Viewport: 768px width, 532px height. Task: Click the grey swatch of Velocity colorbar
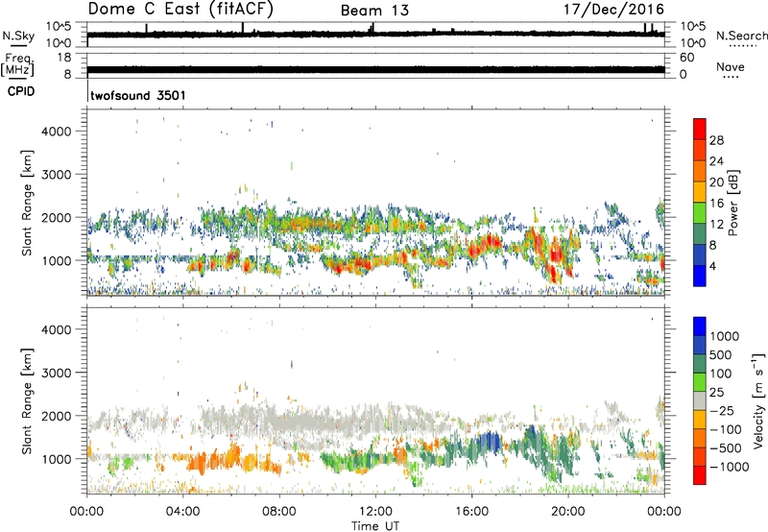click(700, 400)
